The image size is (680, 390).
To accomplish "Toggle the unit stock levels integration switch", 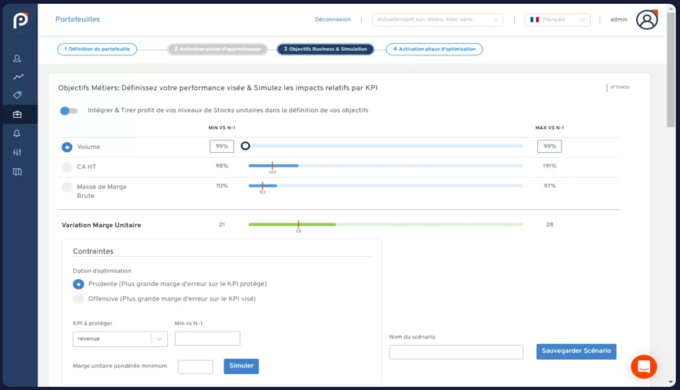I will [69, 111].
